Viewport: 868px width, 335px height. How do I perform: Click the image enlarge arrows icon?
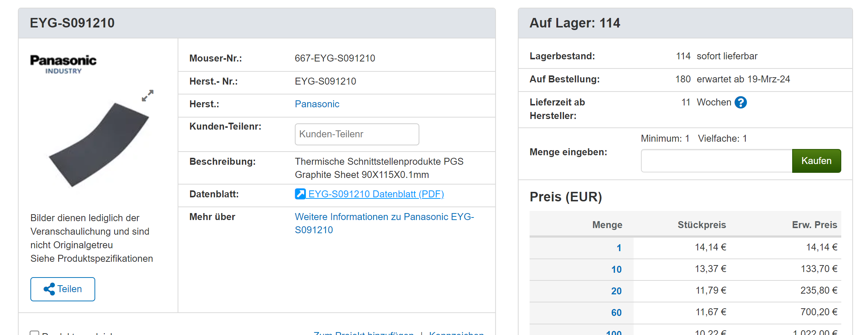[x=148, y=96]
